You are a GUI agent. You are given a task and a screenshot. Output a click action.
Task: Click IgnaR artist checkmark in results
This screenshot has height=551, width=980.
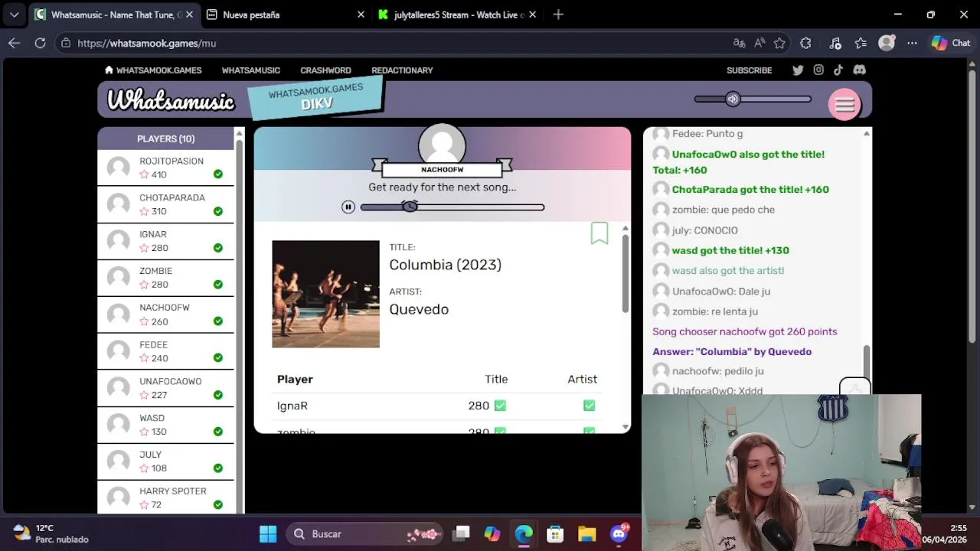589,406
